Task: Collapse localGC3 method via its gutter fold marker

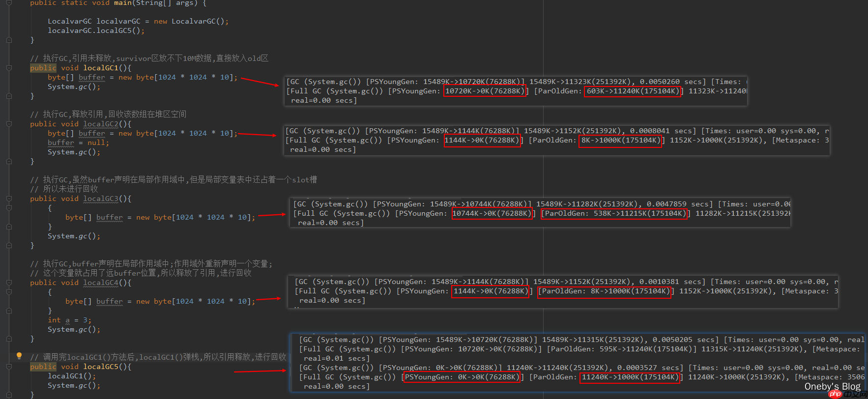Action: [9, 199]
